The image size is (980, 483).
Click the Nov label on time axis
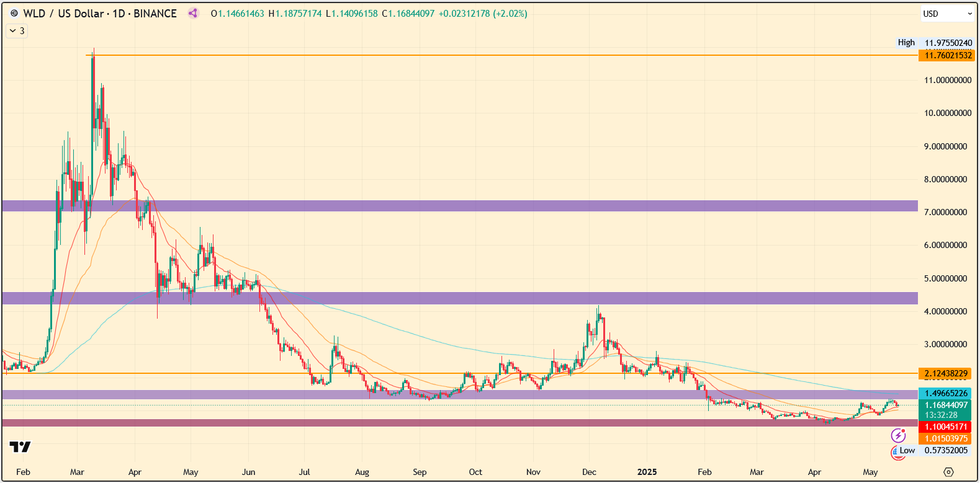[x=533, y=472]
